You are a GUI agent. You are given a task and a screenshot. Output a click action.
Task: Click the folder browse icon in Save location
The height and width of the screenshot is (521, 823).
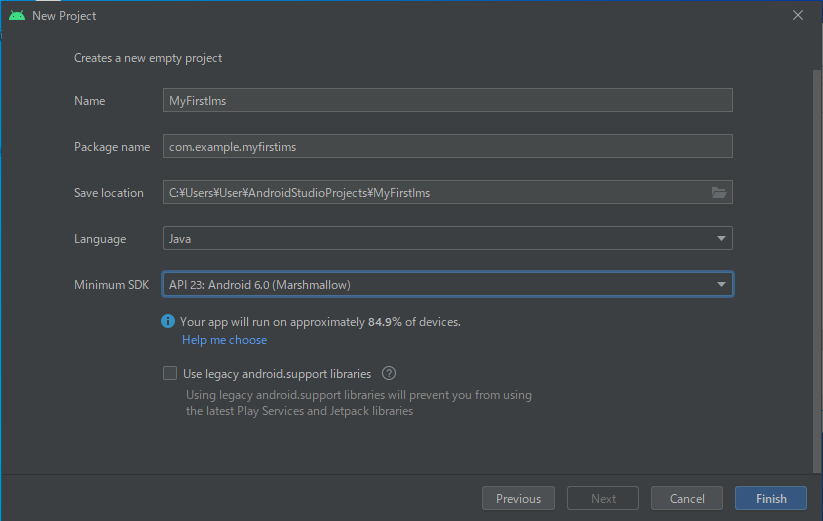coord(719,193)
